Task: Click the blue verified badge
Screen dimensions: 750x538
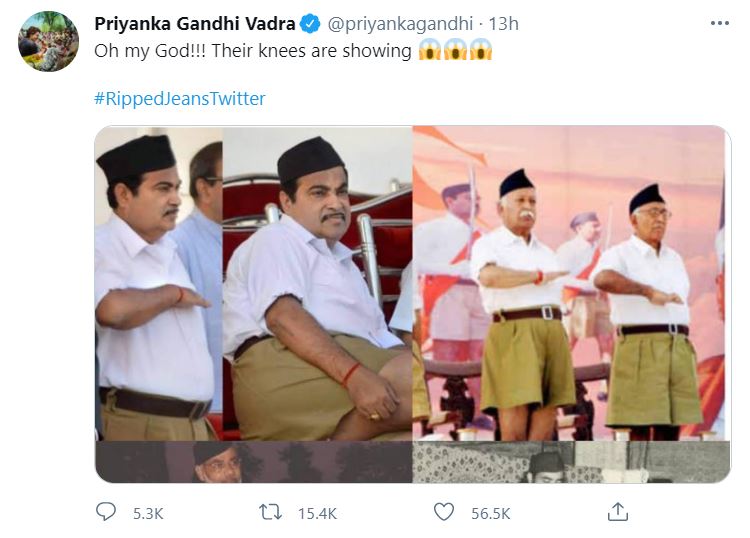Action: pos(311,24)
